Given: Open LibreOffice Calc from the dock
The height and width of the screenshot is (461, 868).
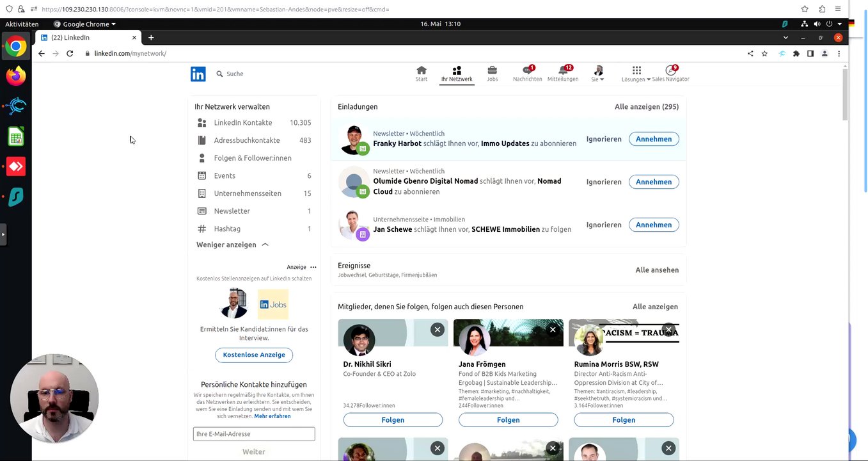Looking at the screenshot, I should tap(16, 136).
